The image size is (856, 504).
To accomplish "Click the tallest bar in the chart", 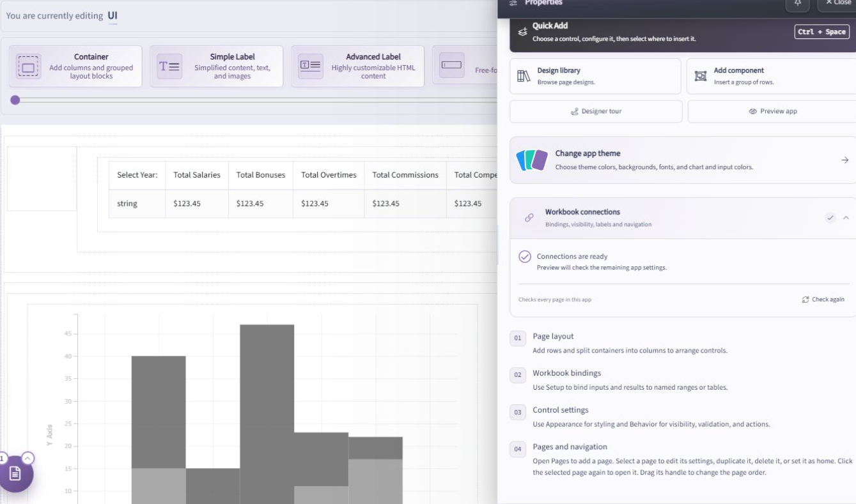I will pos(267,414).
